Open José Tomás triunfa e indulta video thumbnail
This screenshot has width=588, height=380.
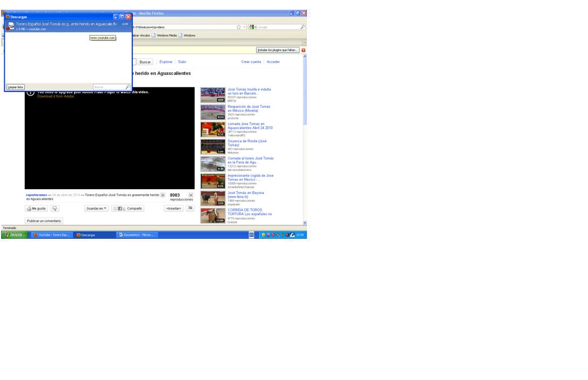213,95
